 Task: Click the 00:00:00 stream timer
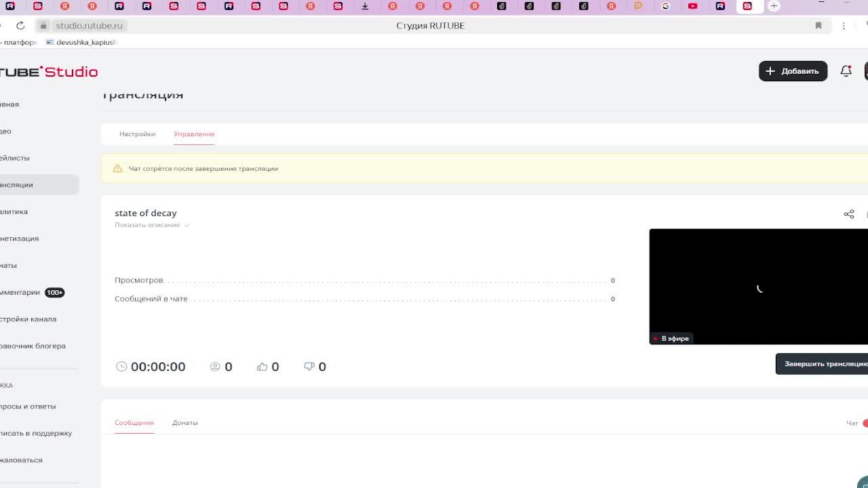[x=158, y=367]
